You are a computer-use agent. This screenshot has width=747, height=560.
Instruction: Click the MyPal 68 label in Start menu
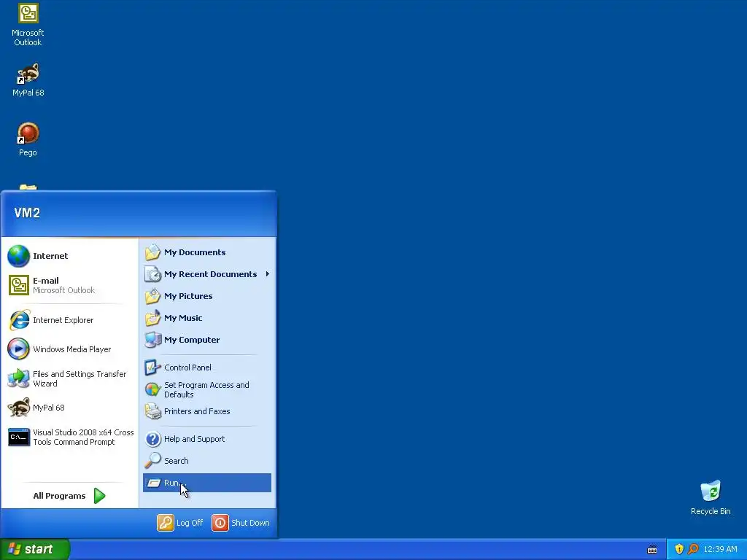click(49, 408)
